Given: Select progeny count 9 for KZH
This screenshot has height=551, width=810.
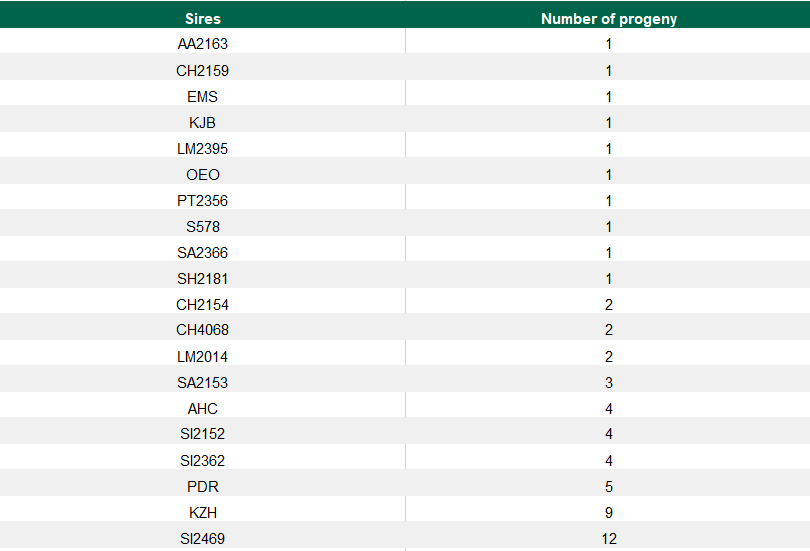Looking at the screenshot, I should [608, 513].
